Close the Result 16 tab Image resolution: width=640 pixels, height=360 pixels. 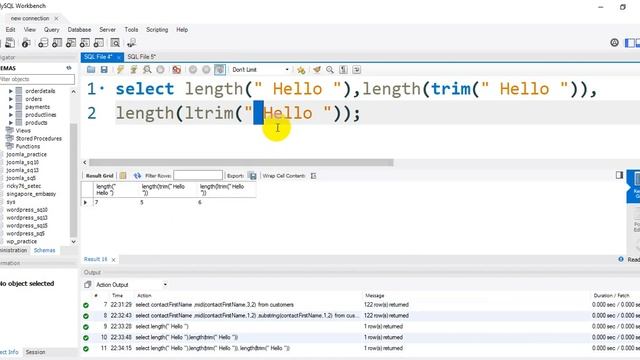(113, 260)
